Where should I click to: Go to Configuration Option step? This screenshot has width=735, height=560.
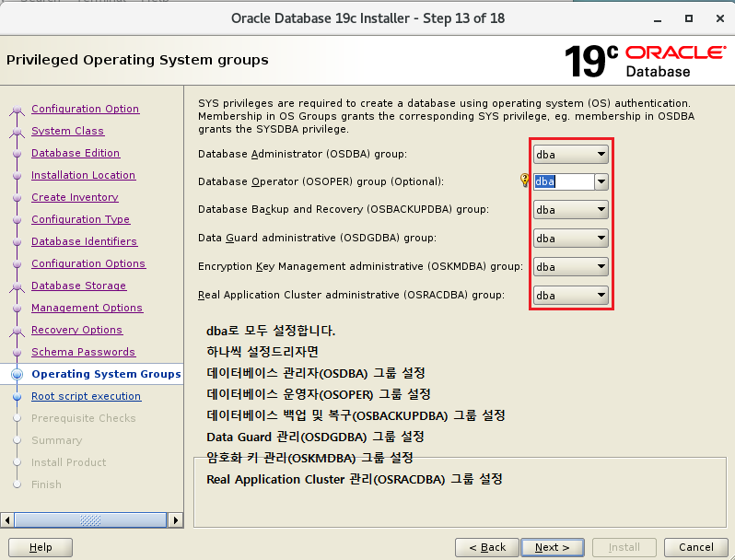coord(86,109)
